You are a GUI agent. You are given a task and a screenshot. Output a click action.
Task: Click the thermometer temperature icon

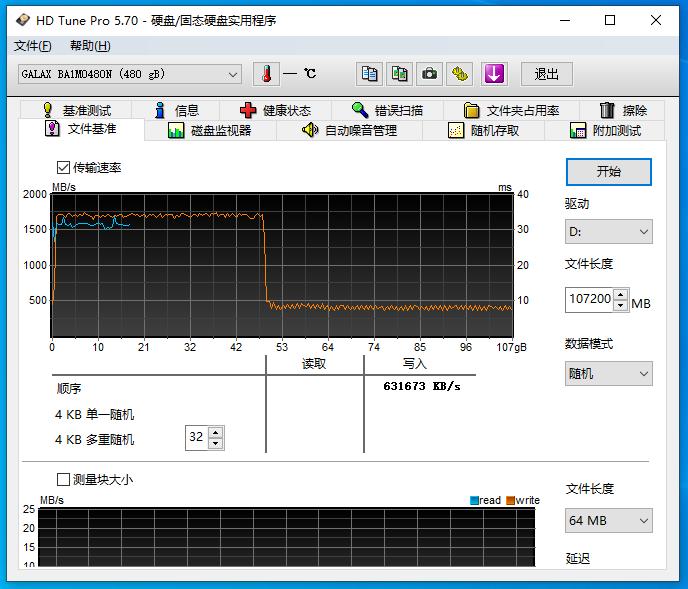coord(266,74)
